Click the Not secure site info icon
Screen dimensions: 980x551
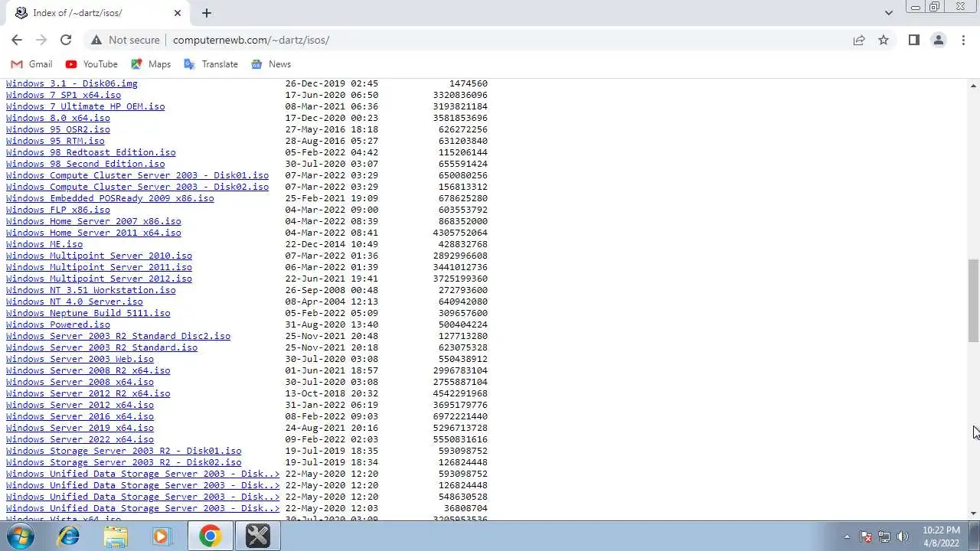point(96,40)
